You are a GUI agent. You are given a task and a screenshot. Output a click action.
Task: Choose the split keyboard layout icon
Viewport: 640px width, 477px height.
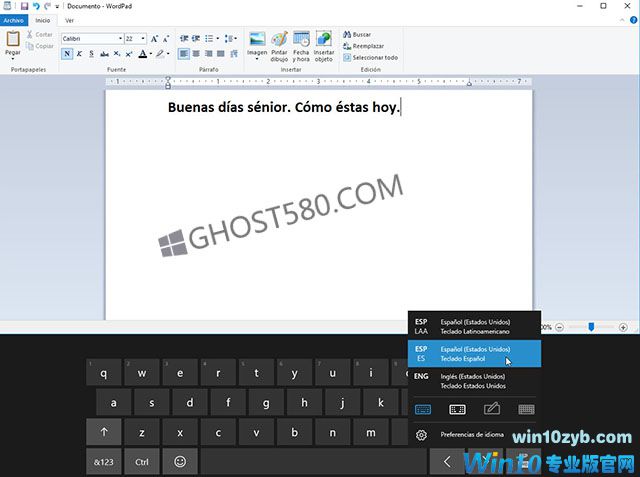457,409
